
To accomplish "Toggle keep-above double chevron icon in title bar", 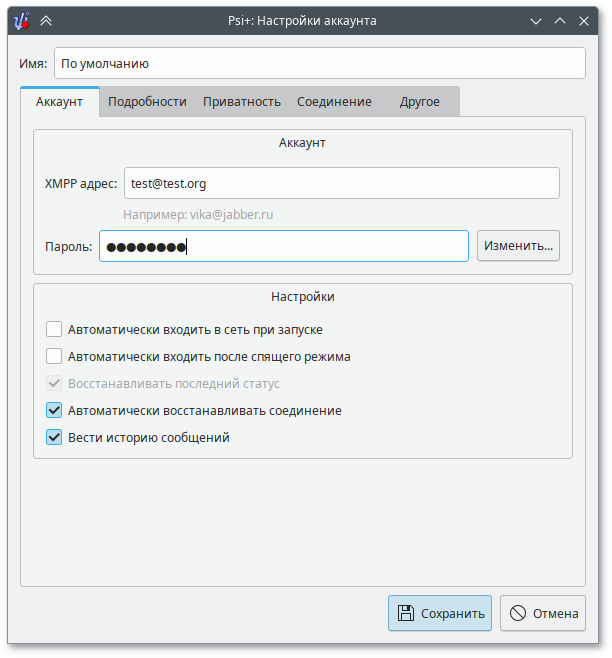I will coord(47,20).
